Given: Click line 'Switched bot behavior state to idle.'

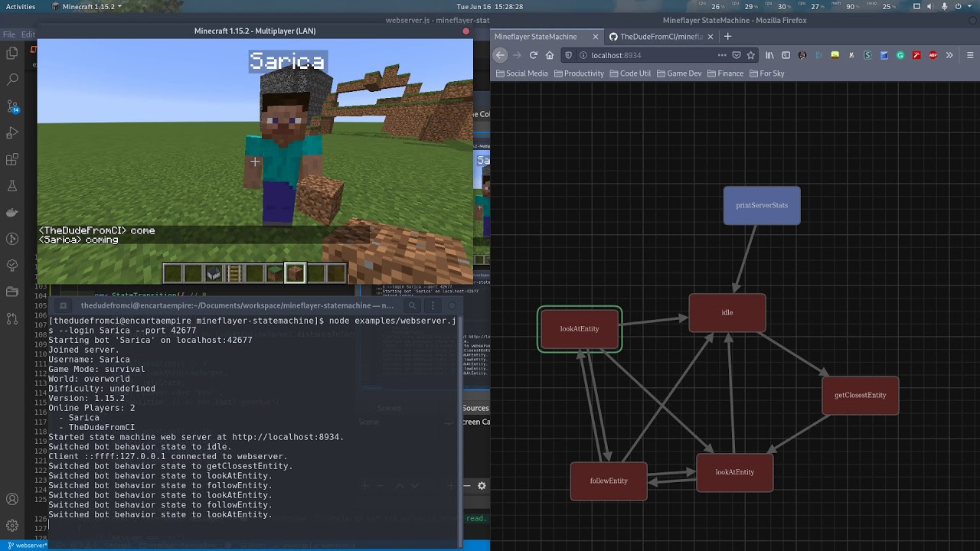Looking at the screenshot, I should tap(140, 447).
